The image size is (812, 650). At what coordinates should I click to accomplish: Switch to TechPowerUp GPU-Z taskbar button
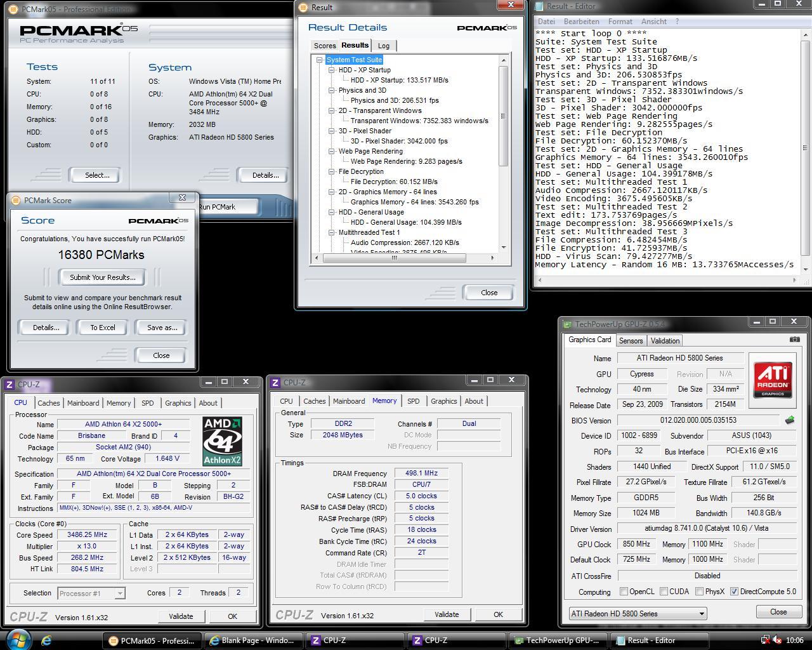(x=558, y=640)
